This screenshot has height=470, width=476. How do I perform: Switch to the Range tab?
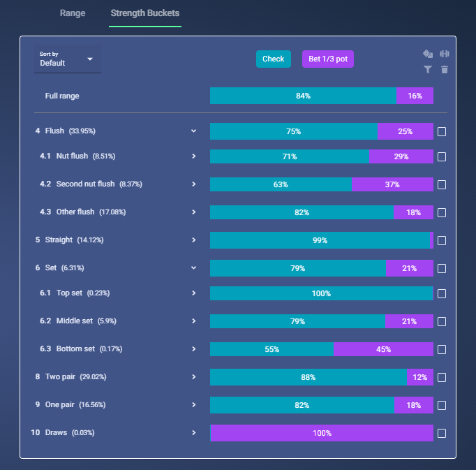click(73, 13)
